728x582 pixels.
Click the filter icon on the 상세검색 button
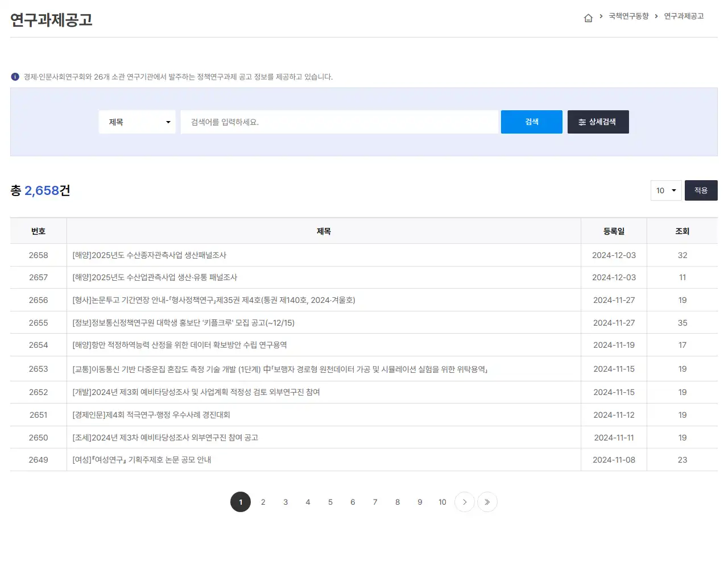[x=581, y=122]
